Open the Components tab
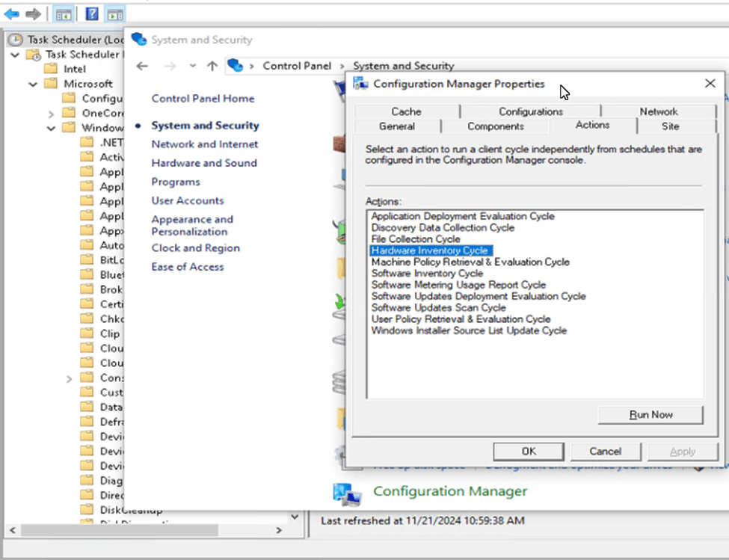This screenshot has height=560, width=729. 495,126
